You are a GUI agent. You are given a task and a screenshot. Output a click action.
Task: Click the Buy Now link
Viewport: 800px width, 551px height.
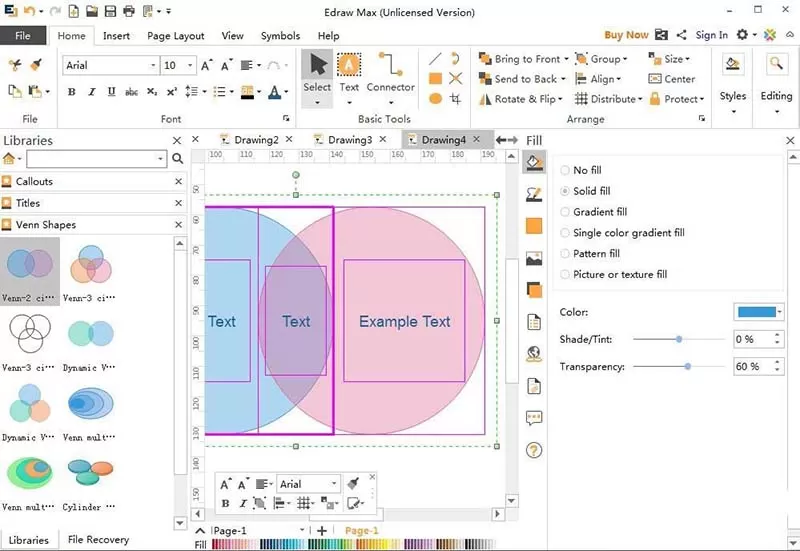coord(626,35)
